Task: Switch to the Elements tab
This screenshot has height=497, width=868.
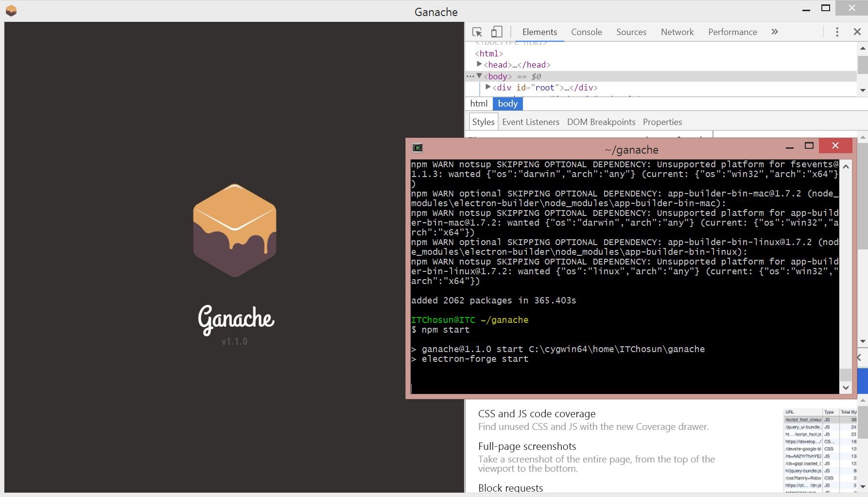Action: point(539,32)
